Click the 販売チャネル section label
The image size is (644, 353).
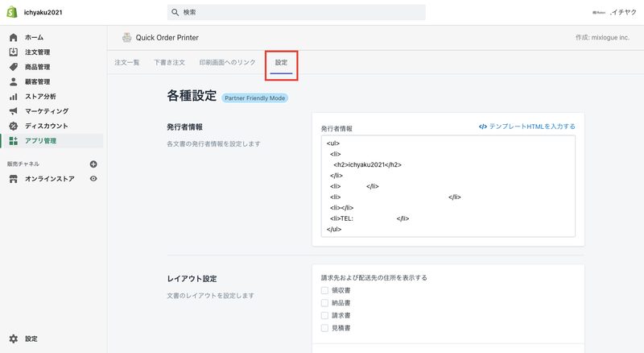point(23,164)
